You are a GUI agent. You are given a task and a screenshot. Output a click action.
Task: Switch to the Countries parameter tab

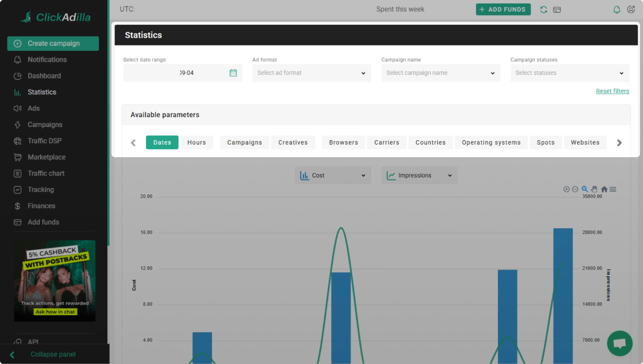[430, 142]
